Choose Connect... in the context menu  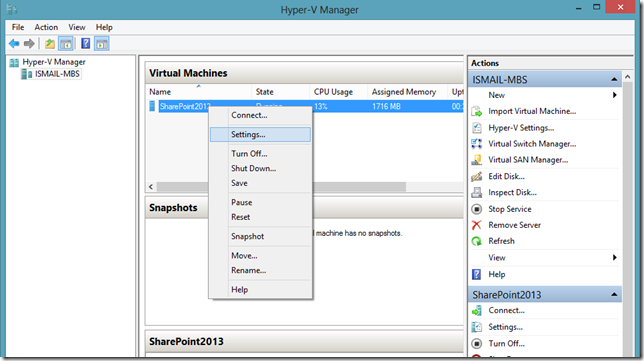point(260,115)
